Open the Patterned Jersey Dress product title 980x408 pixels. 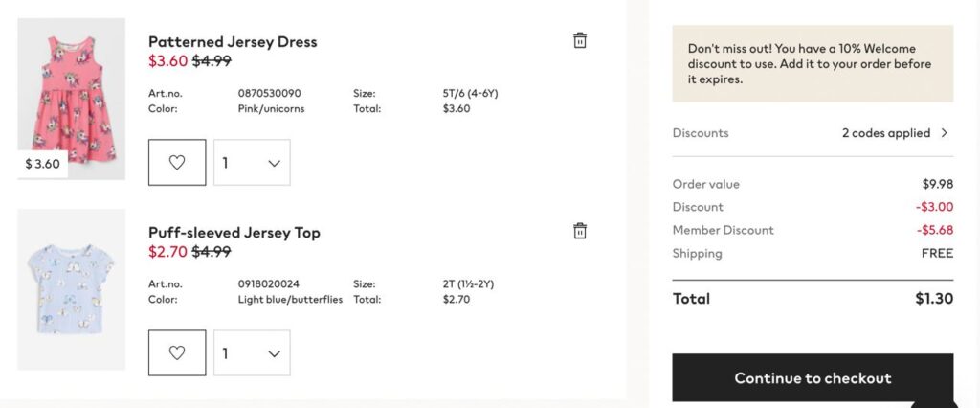pyautogui.click(x=233, y=42)
